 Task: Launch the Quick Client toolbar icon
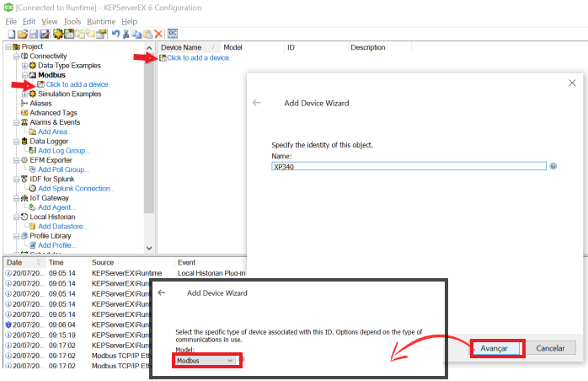pyautogui.click(x=173, y=34)
